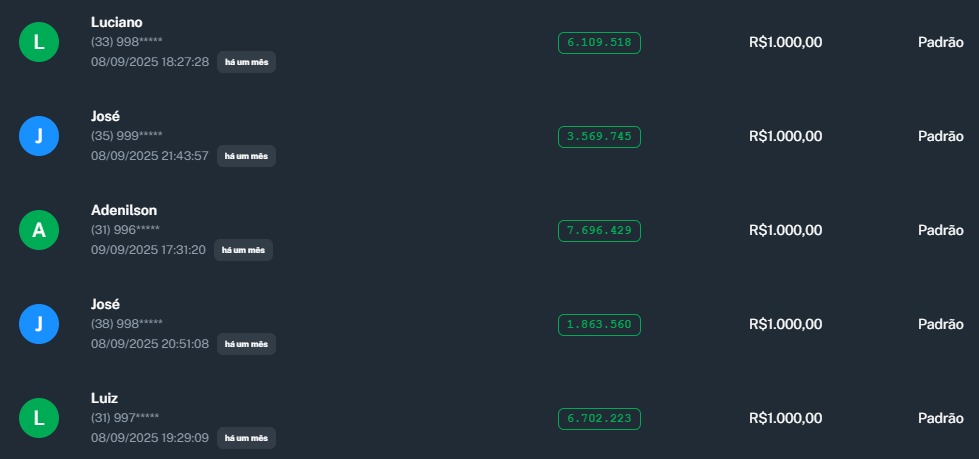Click the blue J avatar beside phone (35) 999

[x=39, y=136]
